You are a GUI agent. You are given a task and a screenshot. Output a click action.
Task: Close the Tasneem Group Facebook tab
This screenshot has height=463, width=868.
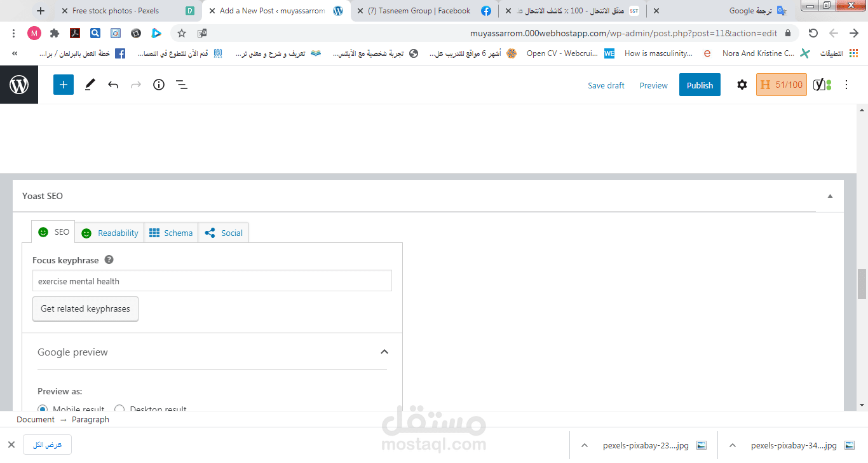point(359,11)
